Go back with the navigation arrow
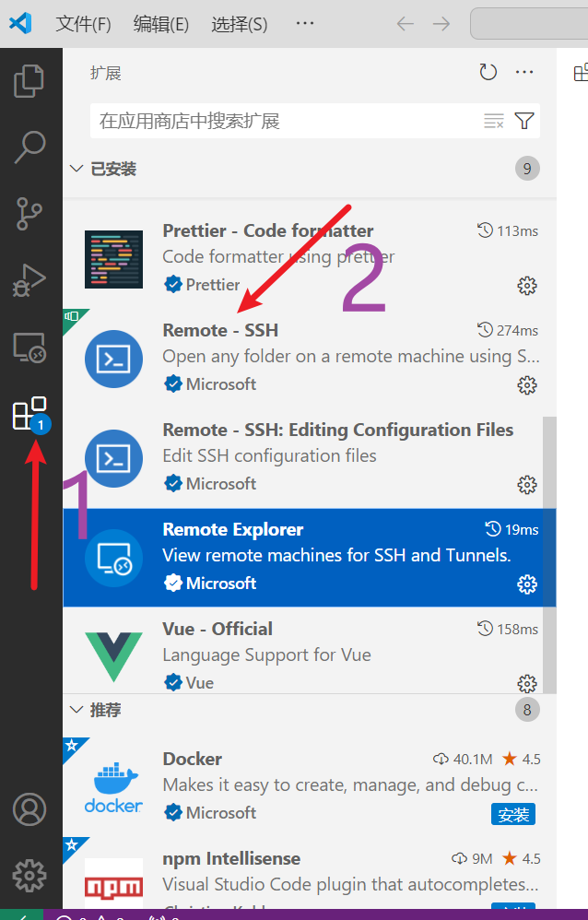Screen dimensions: 588x920 [405, 23]
